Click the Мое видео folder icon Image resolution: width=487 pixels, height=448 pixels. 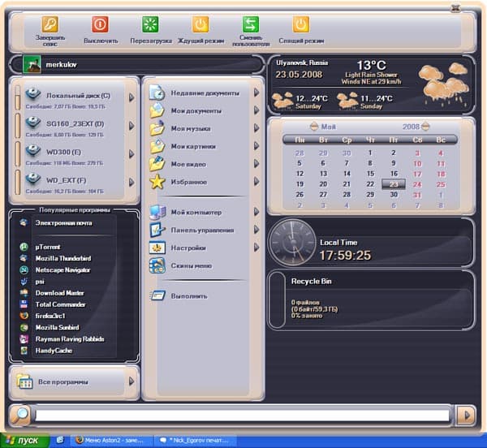click(157, 164)
